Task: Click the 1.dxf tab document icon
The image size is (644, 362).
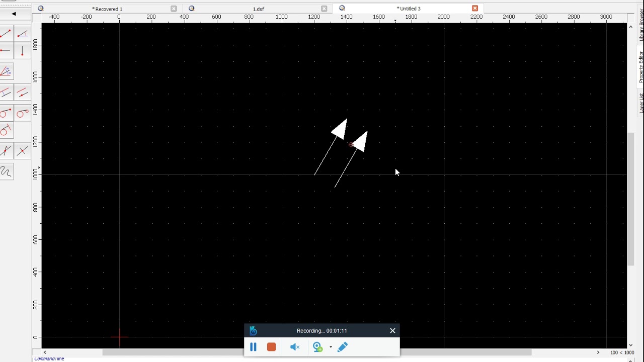Action: click(191, 9)
